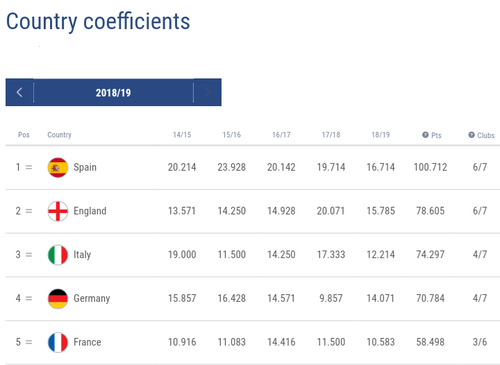The width and height of the screenshot is (500, 365).
Task: Open the England country link
Action: [90, 211]
